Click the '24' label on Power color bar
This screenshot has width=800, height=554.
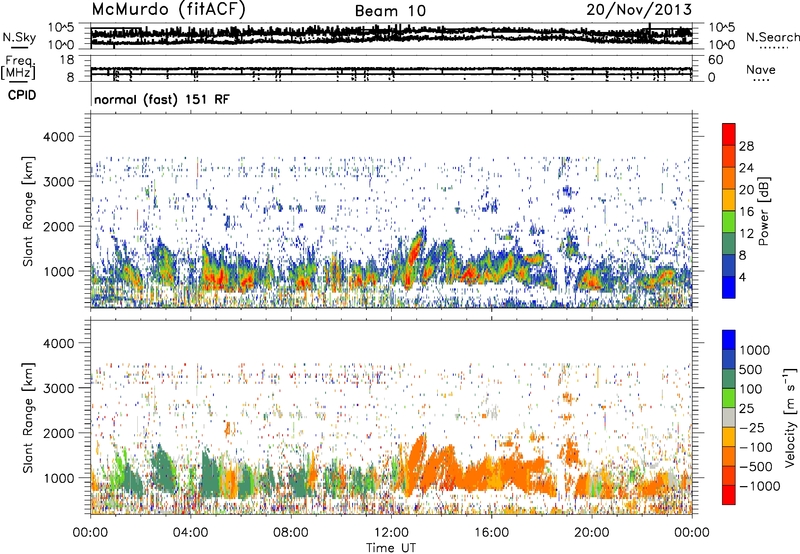[x=746, y=168]
